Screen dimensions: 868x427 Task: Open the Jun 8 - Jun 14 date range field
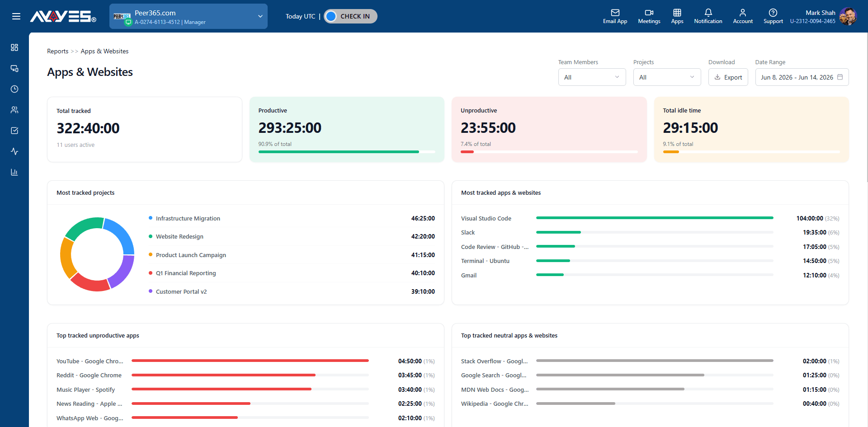(802, 77)
